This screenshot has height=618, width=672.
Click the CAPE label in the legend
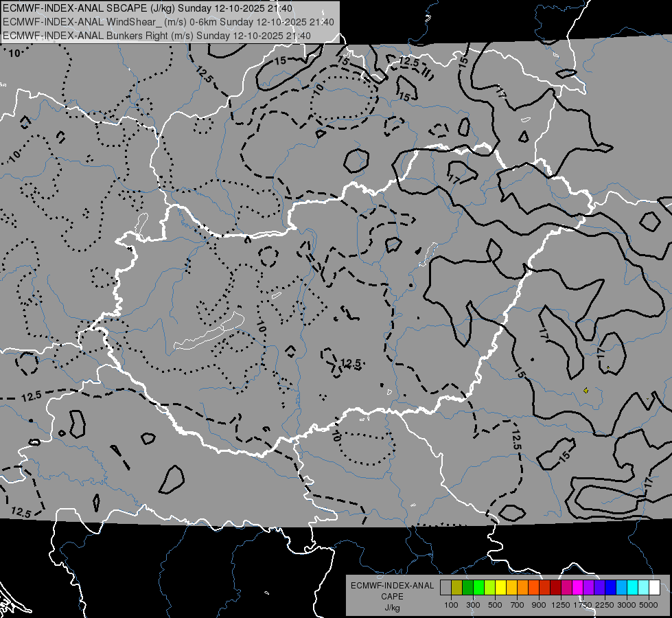click(392, 597)
